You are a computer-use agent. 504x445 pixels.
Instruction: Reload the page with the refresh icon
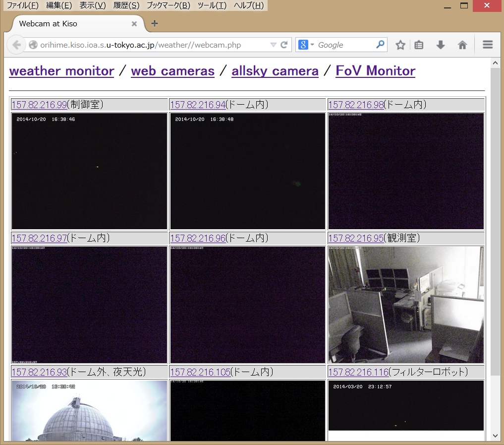click(x=284, y=45)
